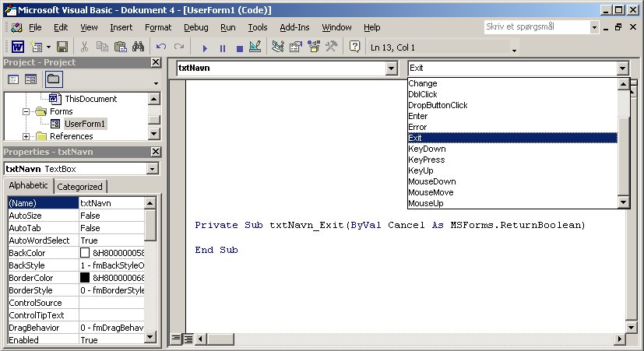
Task: Open the Run menu
Action: click(228, 27)
